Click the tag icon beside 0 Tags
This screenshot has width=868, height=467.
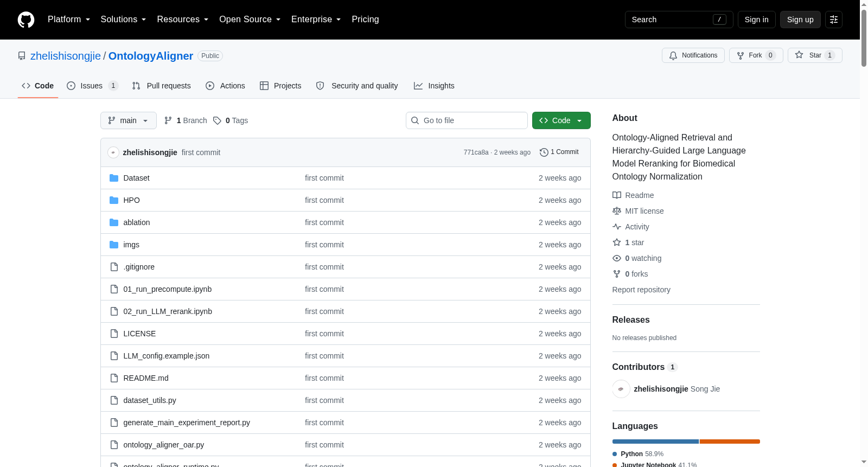point(217,120)
